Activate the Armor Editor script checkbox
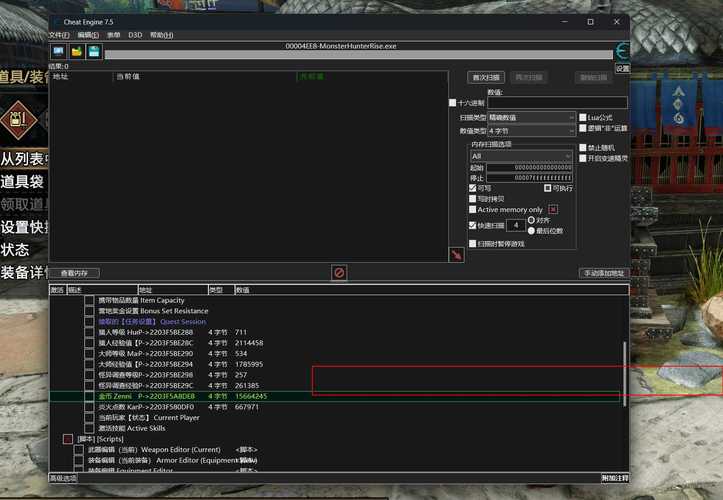 [78, 460]
